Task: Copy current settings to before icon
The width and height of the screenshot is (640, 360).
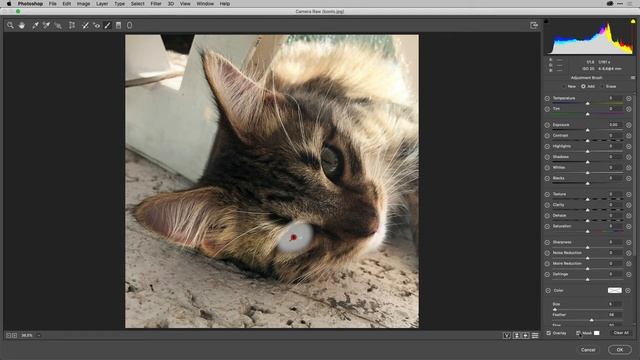Action: 526,336
